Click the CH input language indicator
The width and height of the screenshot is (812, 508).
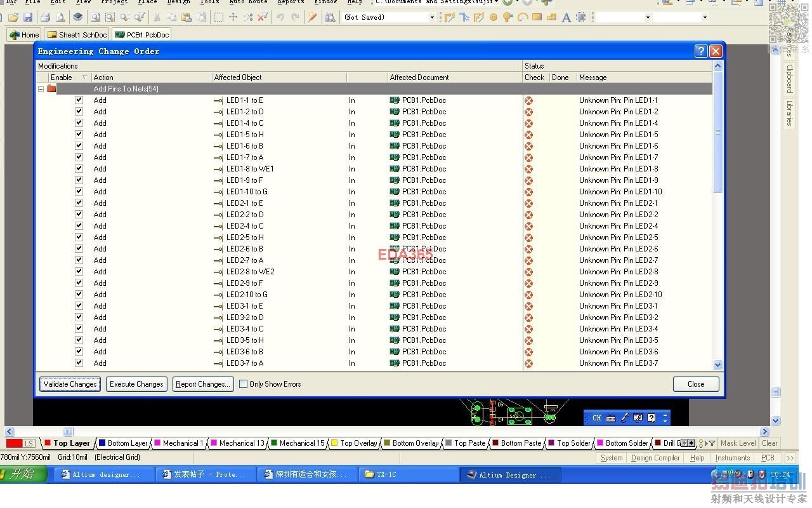596,418
